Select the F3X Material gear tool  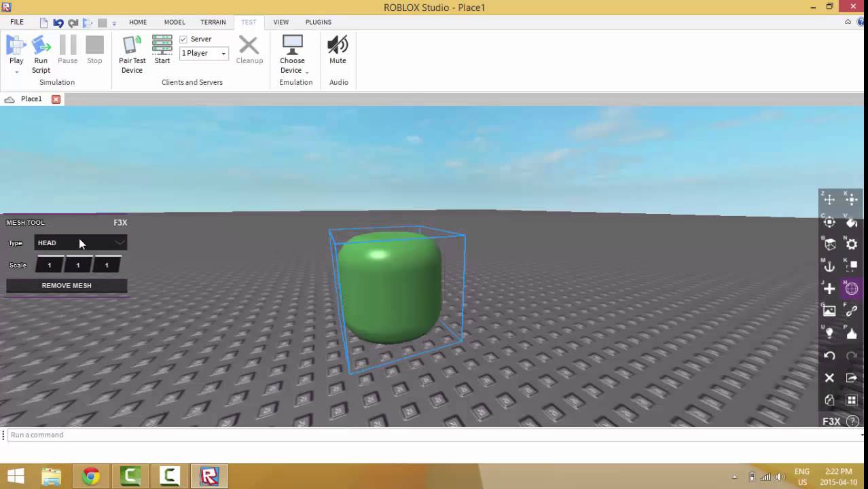[x=852, y=244]
